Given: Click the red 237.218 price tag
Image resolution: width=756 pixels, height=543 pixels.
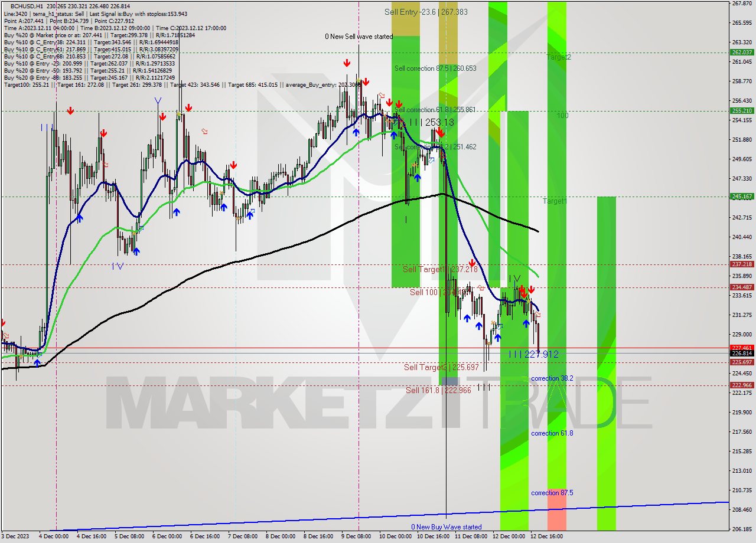Looking at the screenshot, I should [742, 264].
